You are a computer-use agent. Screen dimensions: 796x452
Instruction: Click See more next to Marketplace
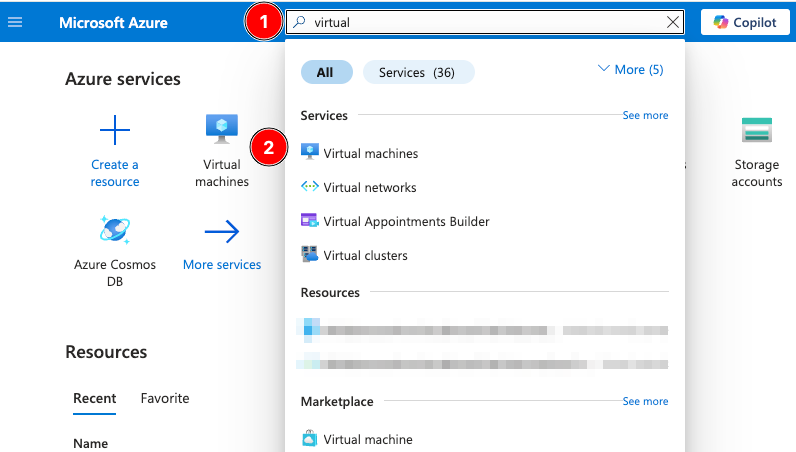coord(645,401)
